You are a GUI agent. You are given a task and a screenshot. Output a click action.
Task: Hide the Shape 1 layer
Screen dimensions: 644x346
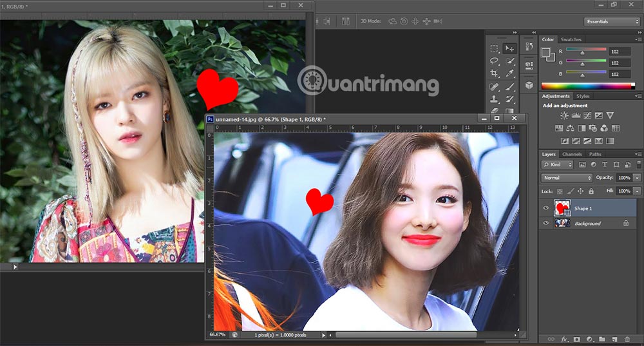click(x=546, y=208)
